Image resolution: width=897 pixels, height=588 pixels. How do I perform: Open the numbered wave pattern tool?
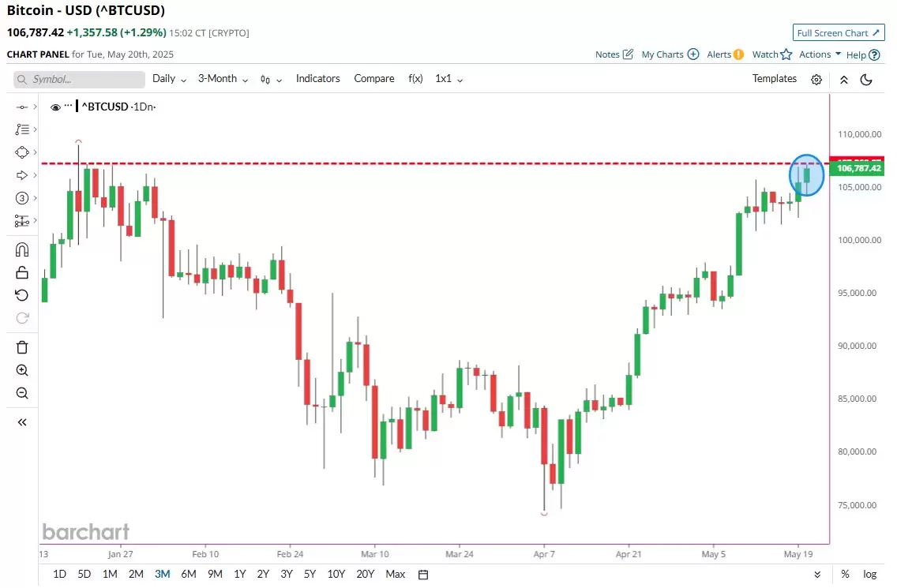(22, 198)
